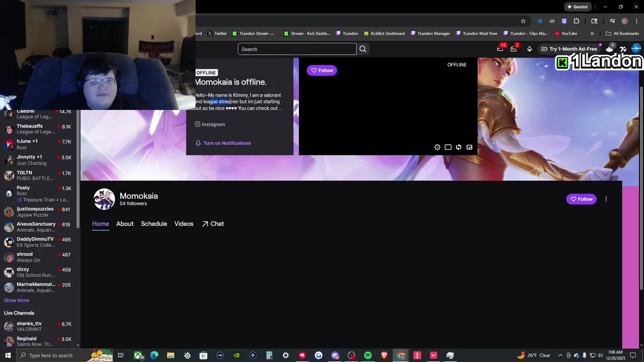Open the KickBot Dashboard bookmark
644x362 pixels.
[x=384, y=34]
